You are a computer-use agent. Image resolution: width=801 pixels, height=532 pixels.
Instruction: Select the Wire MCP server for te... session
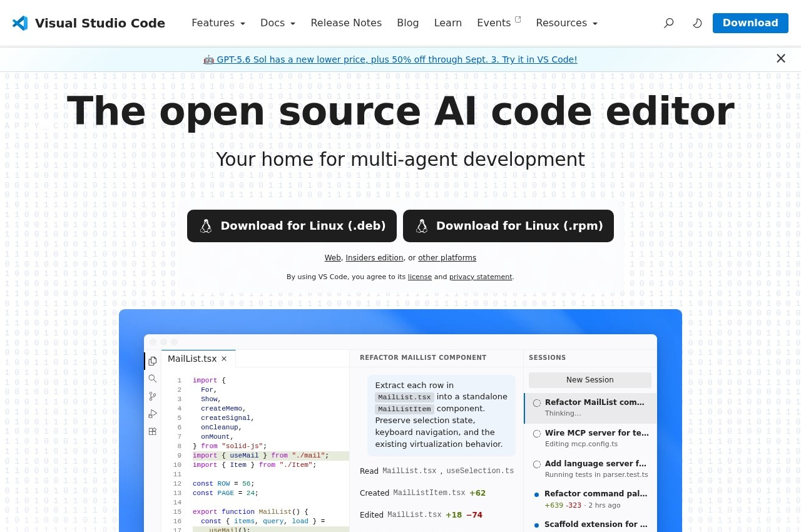coord(591,438)
